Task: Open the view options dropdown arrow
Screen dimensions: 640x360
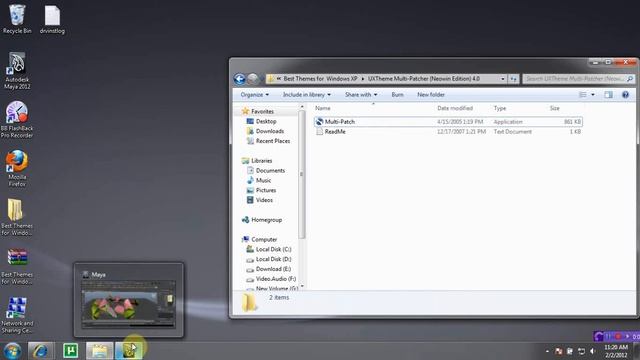Action: pyautogui.click(x=593, y=95)
